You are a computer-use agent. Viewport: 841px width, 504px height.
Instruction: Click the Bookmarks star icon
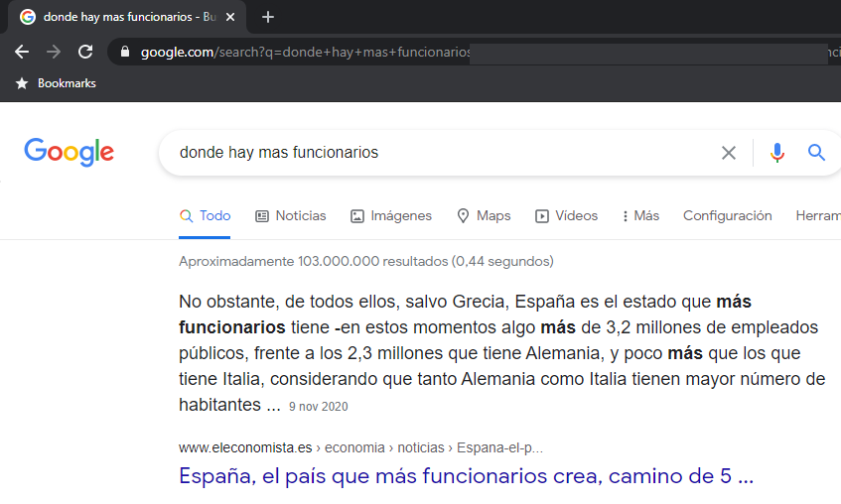[22, 83]
